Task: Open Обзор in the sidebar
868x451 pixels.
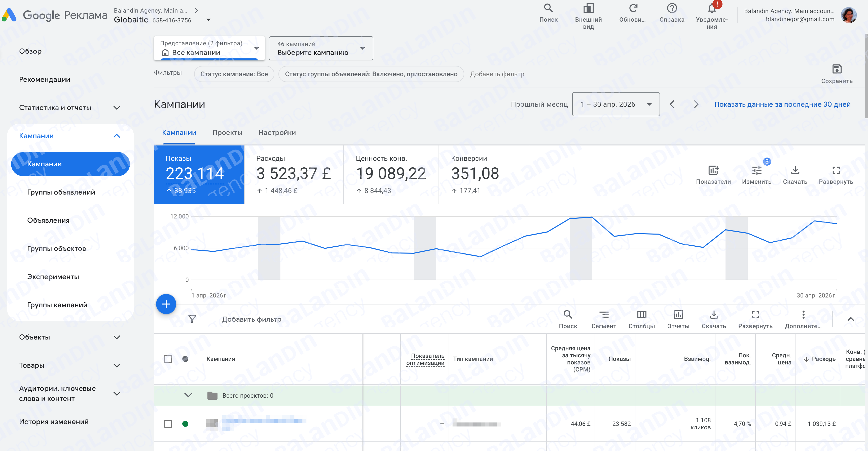Action: [x=30, y=51]
